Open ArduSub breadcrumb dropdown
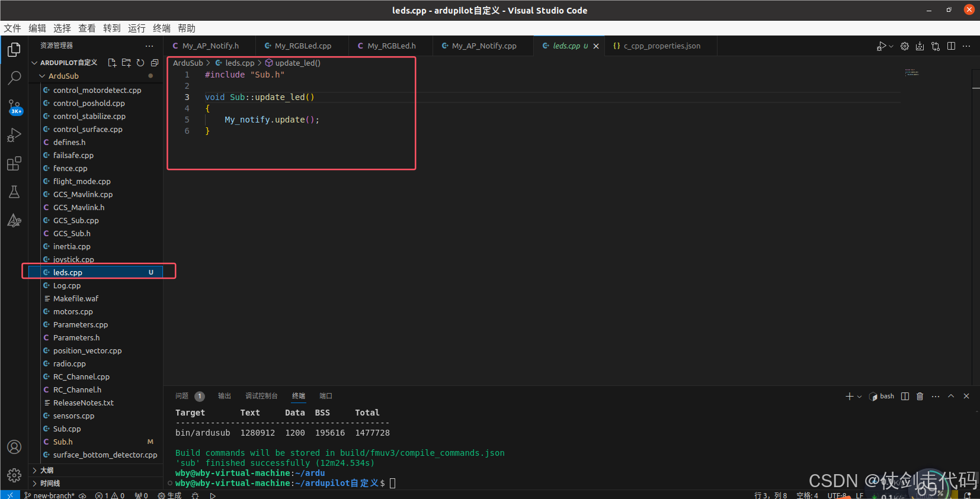This screenshot has height=499, width=980. coord(188,63)
